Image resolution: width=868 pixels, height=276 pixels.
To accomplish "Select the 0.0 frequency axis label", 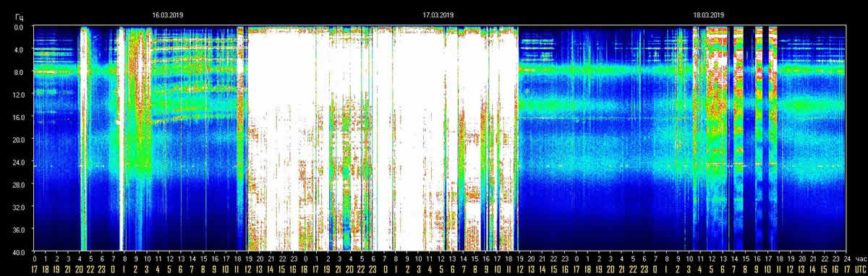I will coord(19,27).
